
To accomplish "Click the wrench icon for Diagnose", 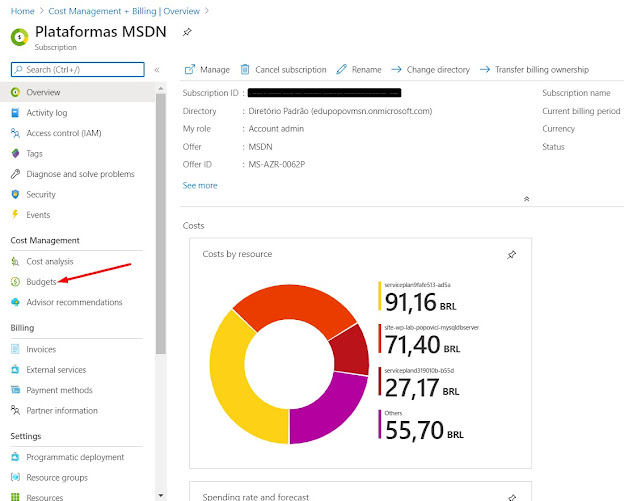I will coord(15,174).
